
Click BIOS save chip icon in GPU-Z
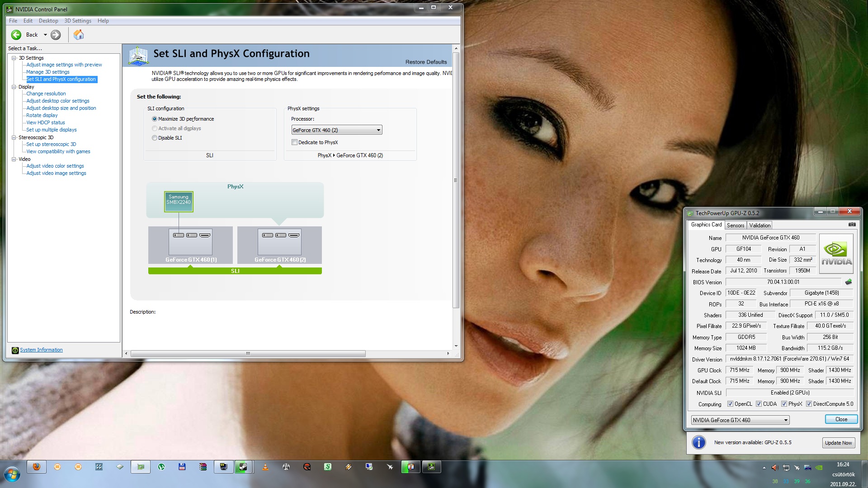pos(849,282)
